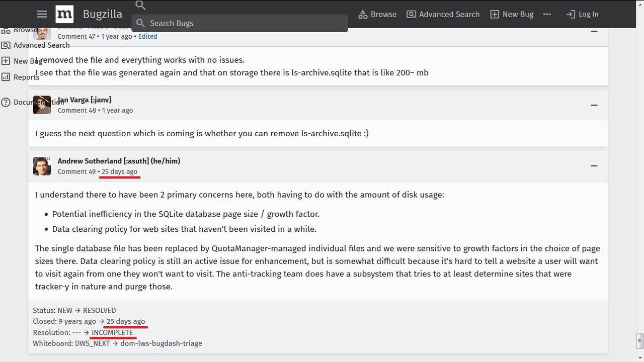Click the New Bug plus icon in the header

[495, 15]
